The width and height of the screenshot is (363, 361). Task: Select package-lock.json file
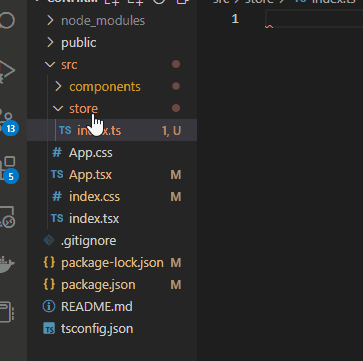tap(112, 263)
